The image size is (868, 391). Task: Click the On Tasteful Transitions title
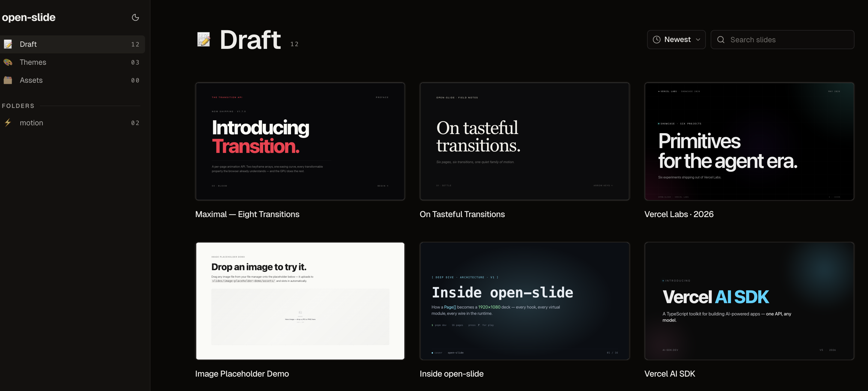pyautogui.click(x=462, y=214)
